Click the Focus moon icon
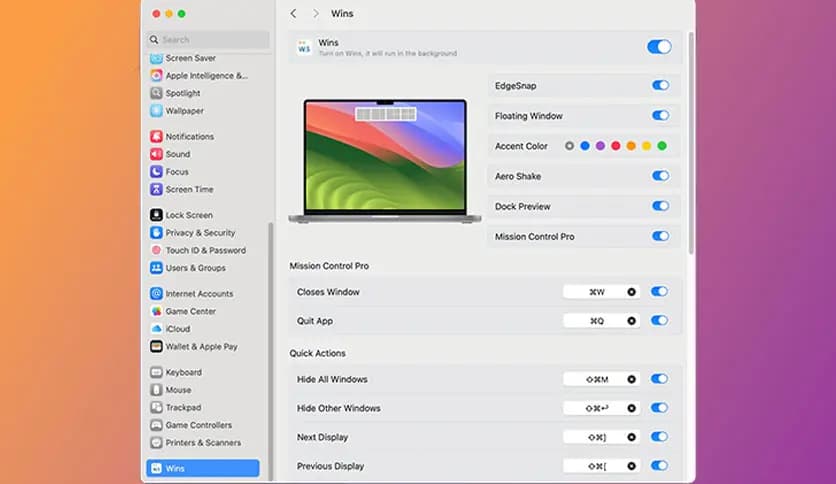Viewport: 836px width, 484px height. [x=156, y=172]
